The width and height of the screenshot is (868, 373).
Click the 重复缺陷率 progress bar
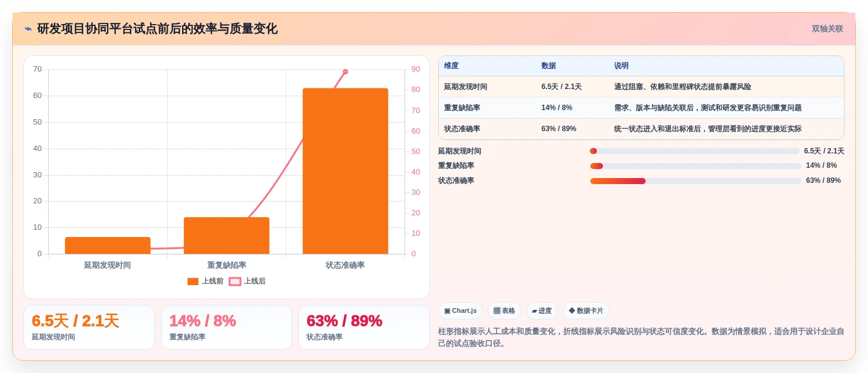[695, 166]
